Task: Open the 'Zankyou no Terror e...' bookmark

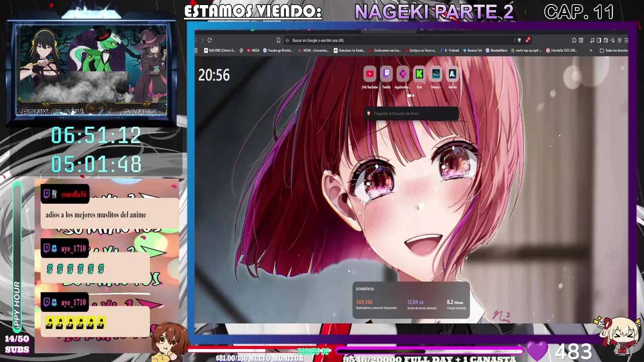Action: point(420,50)
